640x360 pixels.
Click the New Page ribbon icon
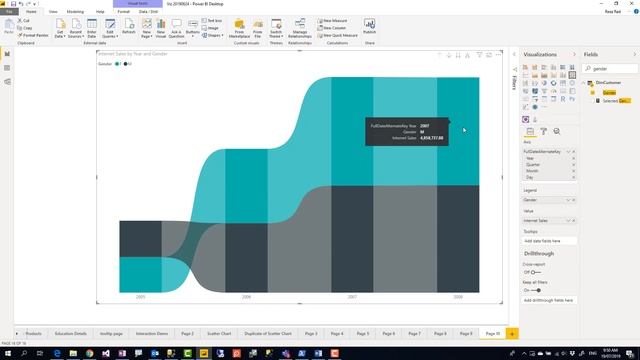click(147, 28)
